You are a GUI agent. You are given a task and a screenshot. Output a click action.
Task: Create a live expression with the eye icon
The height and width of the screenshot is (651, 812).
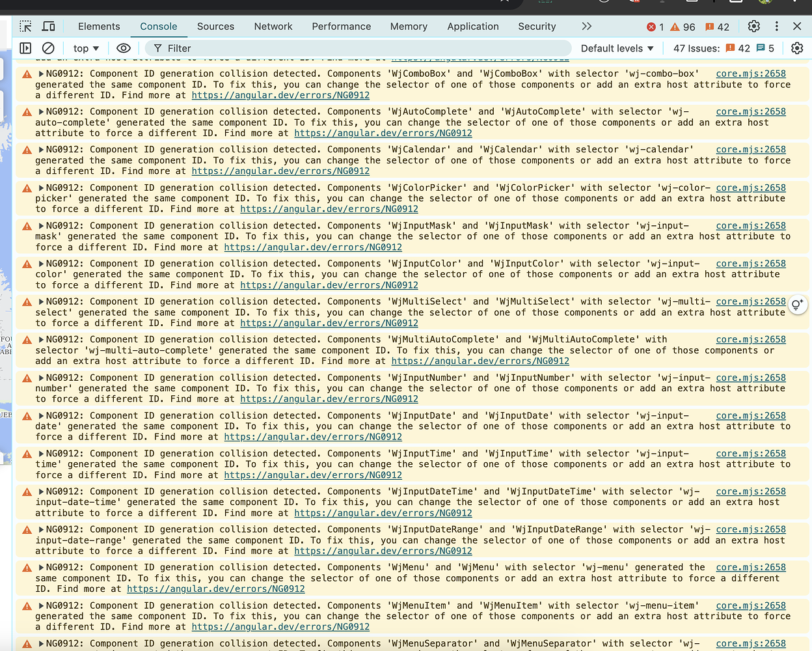coord(124,48)
